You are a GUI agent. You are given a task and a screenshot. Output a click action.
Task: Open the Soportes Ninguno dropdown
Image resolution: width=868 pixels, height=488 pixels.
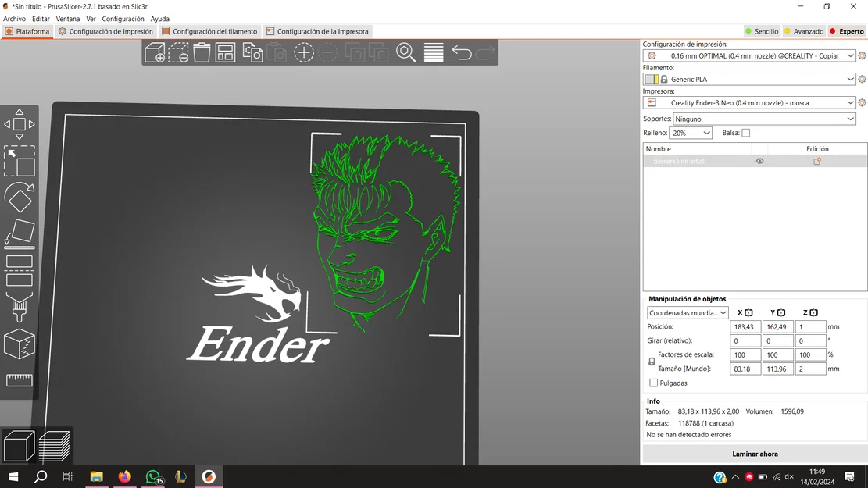tap(764, 119)
